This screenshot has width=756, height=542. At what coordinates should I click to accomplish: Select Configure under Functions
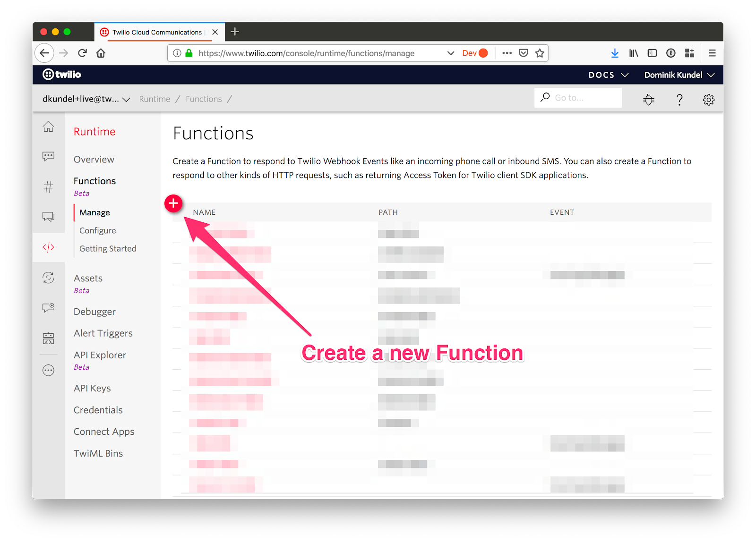[x=97, y=230]
